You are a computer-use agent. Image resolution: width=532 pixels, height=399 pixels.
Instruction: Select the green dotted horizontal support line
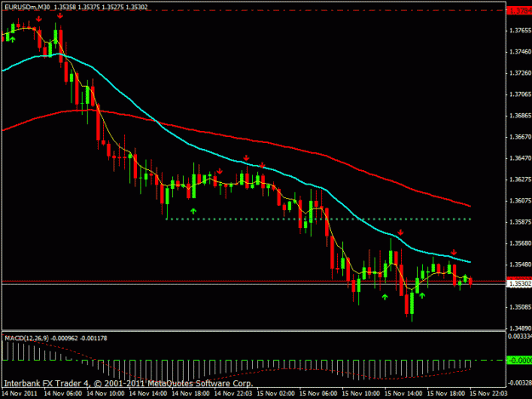point(318,219)
